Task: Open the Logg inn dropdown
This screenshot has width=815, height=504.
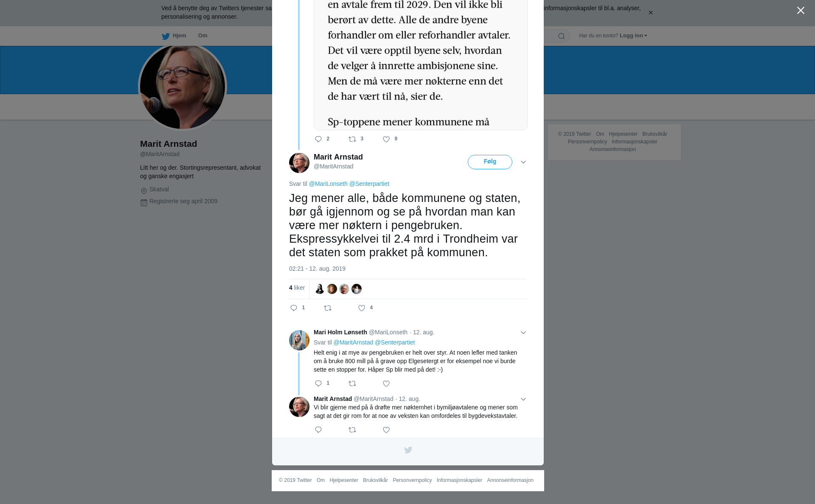Action: click(633, 36)
